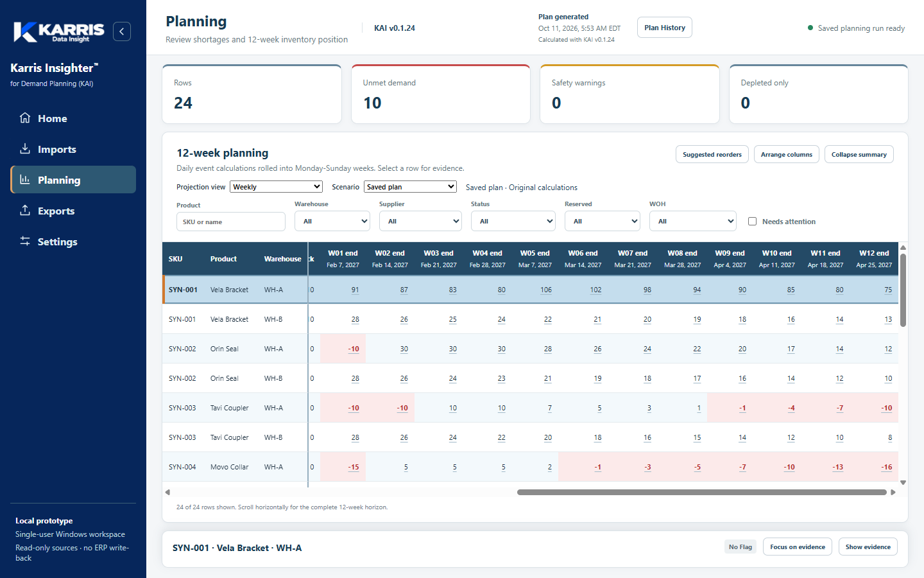Click the No Flag badge
This screenshot has height=578, width=924.
740,547
